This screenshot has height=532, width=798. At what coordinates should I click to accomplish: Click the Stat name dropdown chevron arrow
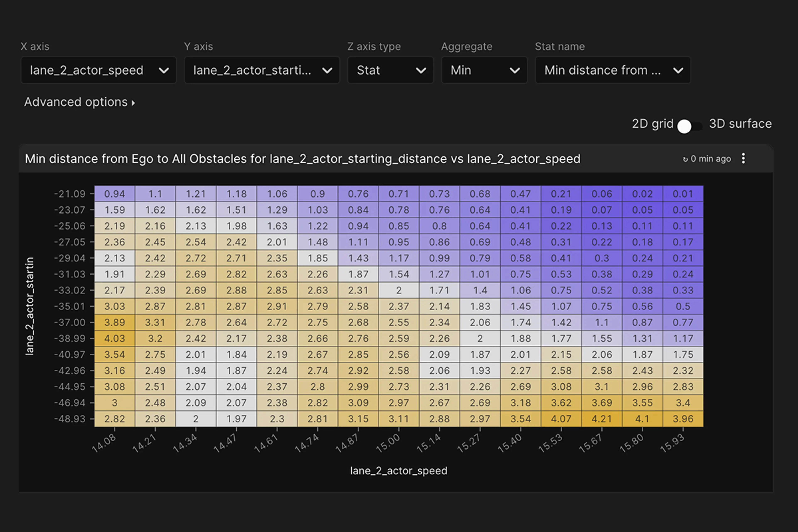pyautogui.click(x=678, y=71)
